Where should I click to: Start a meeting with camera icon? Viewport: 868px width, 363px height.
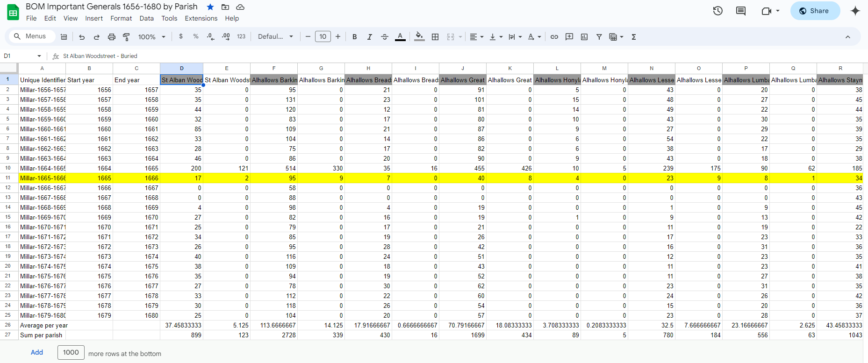pyautogui.click(x=766, y=11)
